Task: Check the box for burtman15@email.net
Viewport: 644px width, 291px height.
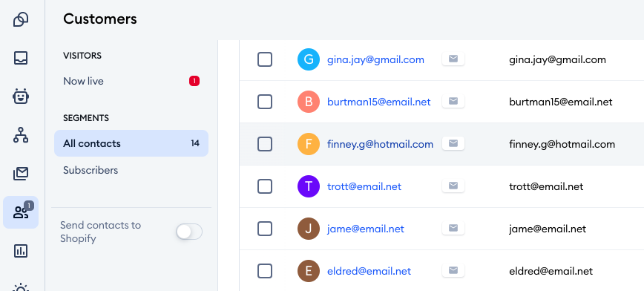Action: 264,102
